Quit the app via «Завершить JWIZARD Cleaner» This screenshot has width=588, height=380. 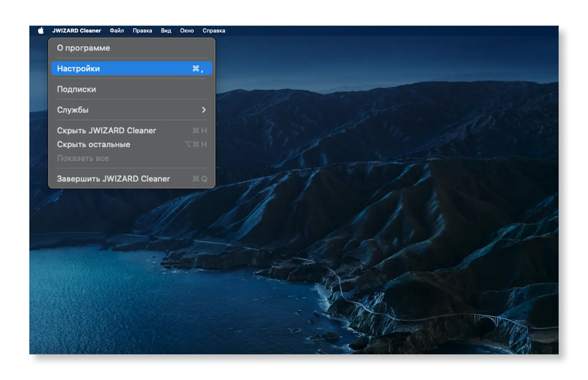tap(114, 178)
